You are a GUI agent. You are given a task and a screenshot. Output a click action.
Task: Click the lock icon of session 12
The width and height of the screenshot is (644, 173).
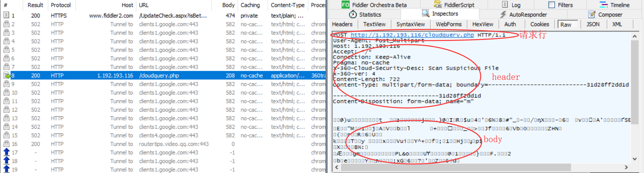6,110
